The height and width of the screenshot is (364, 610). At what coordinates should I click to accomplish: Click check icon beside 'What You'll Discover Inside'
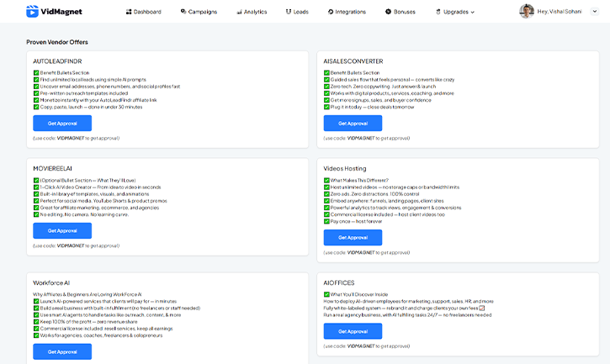(326, 294)
